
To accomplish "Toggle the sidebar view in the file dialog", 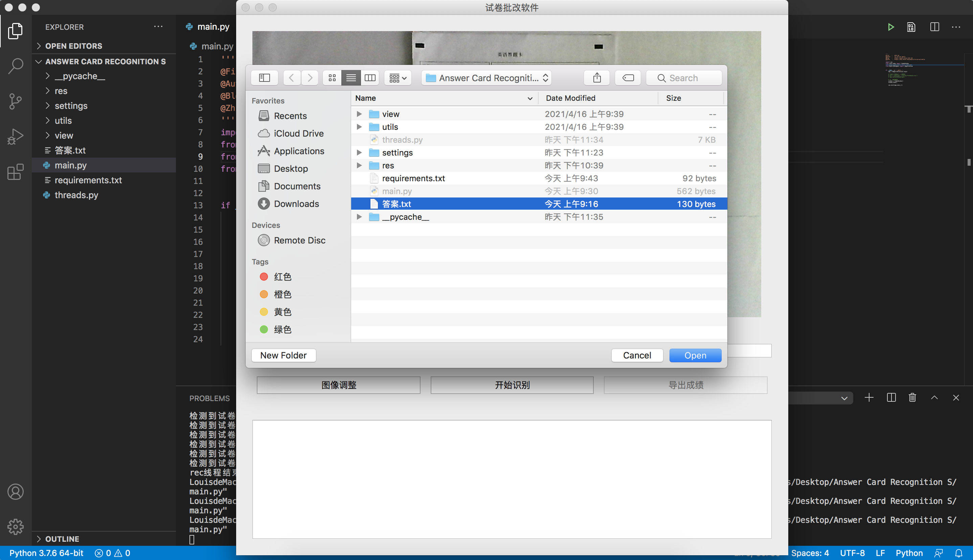I will click(x=265, y=78).
